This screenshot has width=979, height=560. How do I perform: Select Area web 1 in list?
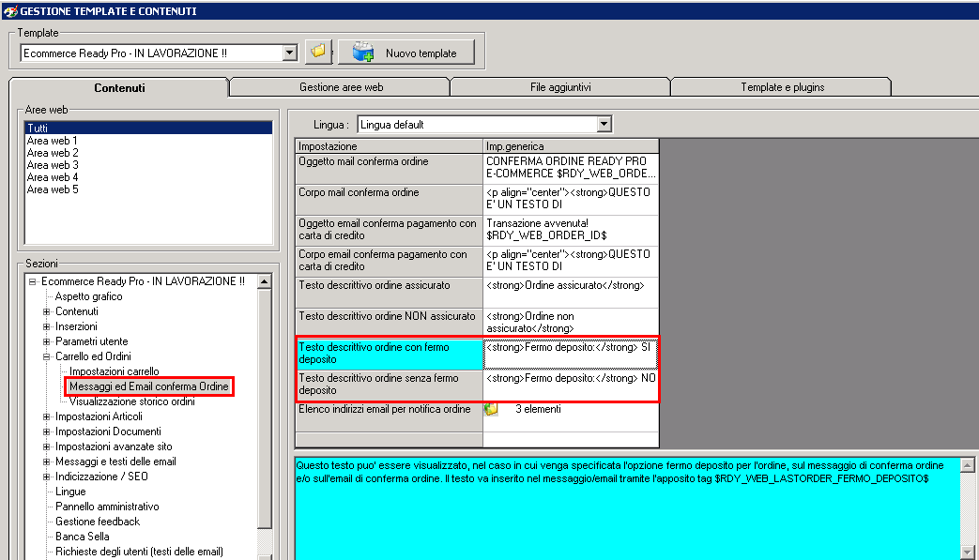[x=53, y=141]
